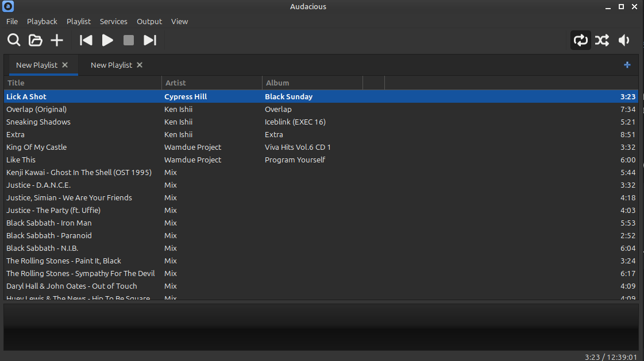644x361 pixels.
Task: Click the artist 'Cypress Hill' cell
Action: tap(186, 97)
